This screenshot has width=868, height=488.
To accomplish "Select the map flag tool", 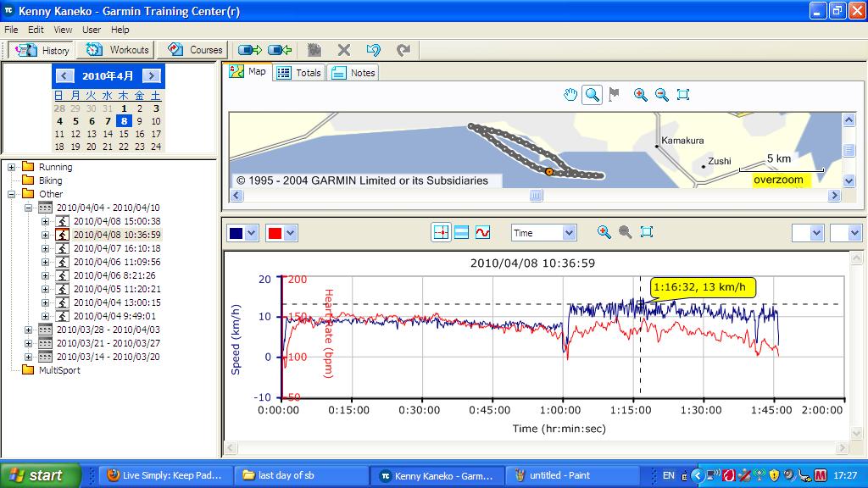I will click(614, 95).
